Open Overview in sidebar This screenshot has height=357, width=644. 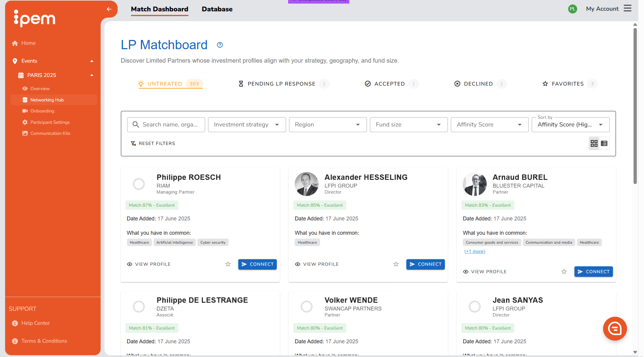40,89
